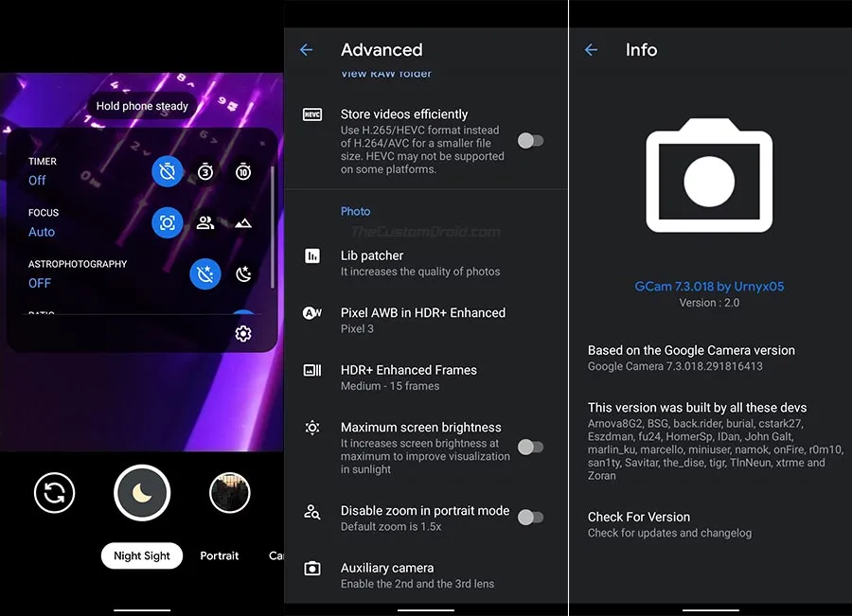The image size is (852, 616).
Task: Select the Night Sight mode label
Action: coord(141,555)
